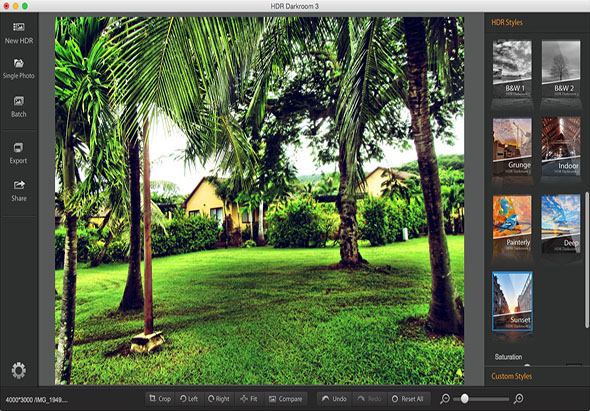This screenshot has width=590, height=411.
Task: Click the Reset All button
Action: coord(409,399)
